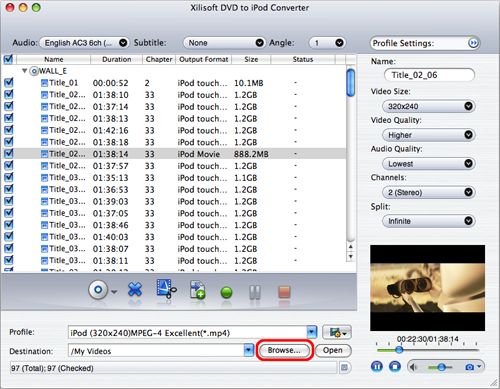Open the profile tools icon beside Profile field
The image size is (500, 389).
[x=337, y=332]
